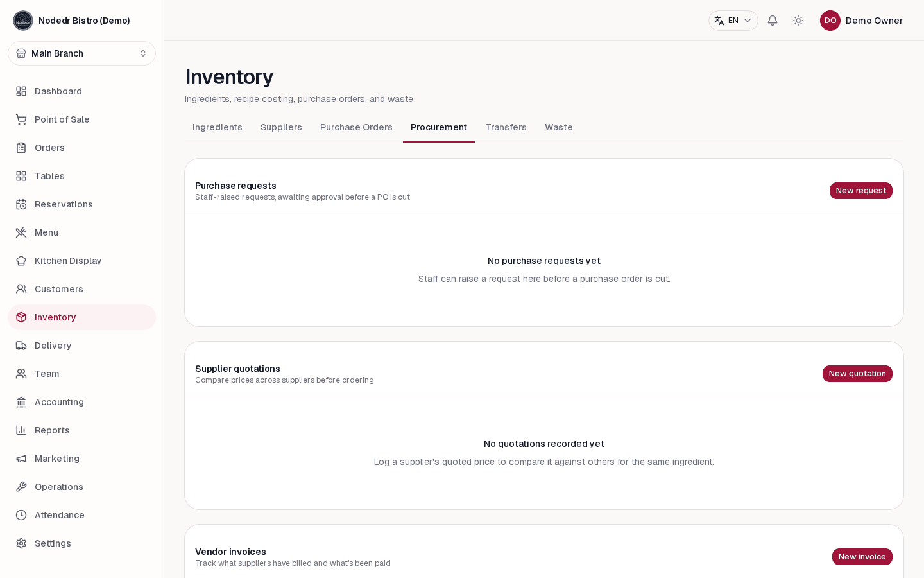Click the 'No quotations recorded yet' message
Viewport: 924px width, 578px height.
[544, 444]
